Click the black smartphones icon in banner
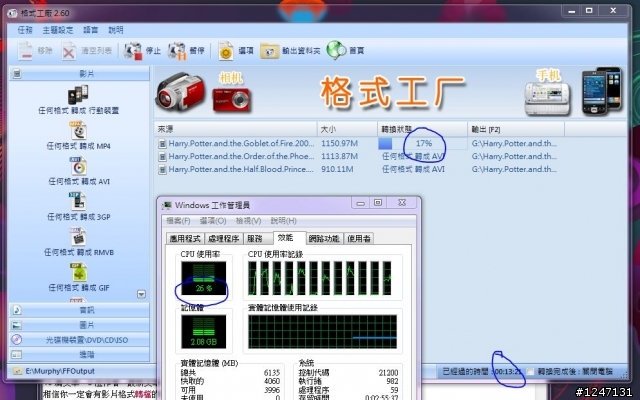This screenshot has width=640, height=400. pyautogui.click(x=602, y=91)
